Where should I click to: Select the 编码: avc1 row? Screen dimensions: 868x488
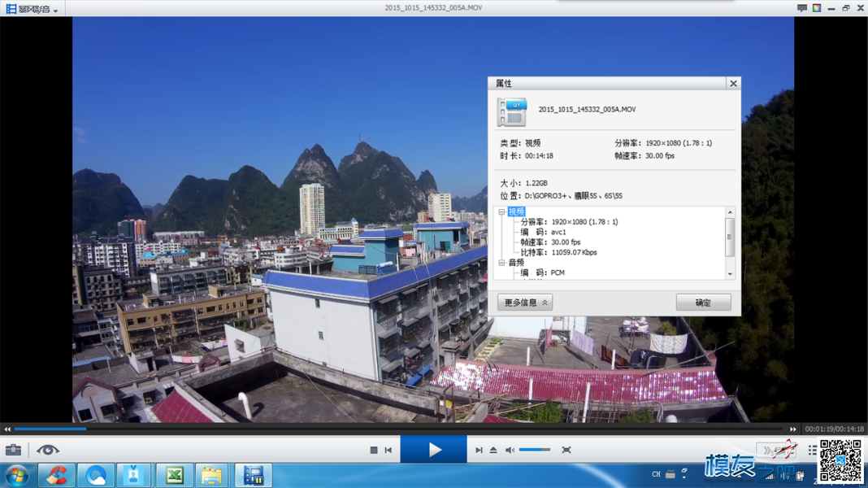(x=543, y=232)
